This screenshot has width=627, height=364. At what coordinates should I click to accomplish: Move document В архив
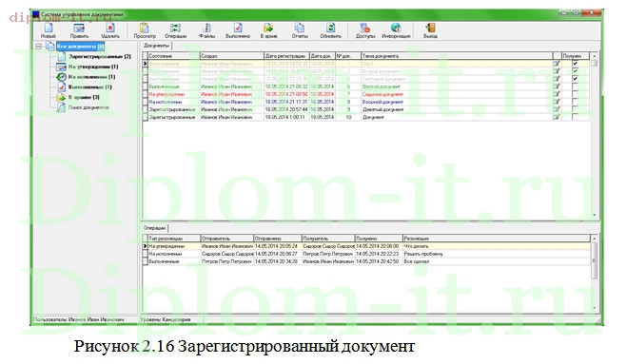[268, 30]
